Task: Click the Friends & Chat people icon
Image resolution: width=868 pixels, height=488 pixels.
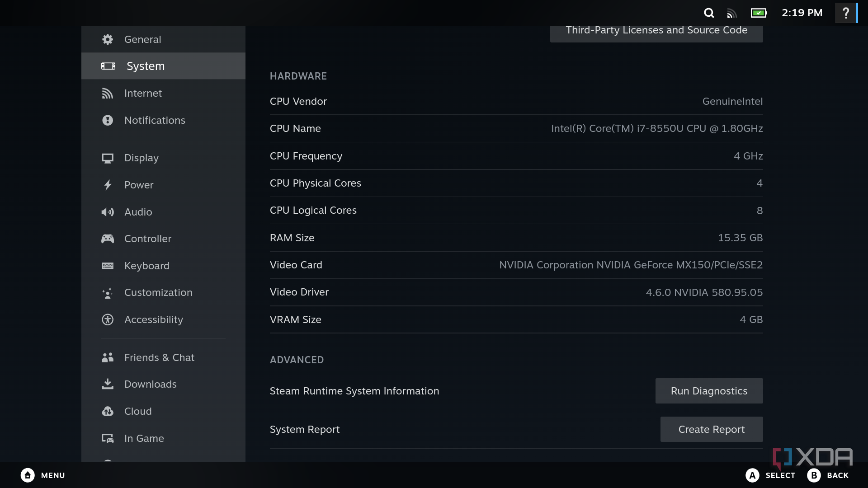Action: pos(108,357)
